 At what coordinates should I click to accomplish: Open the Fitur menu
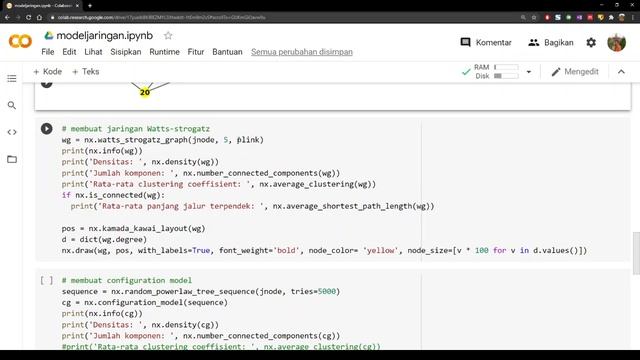coord(196,52)
